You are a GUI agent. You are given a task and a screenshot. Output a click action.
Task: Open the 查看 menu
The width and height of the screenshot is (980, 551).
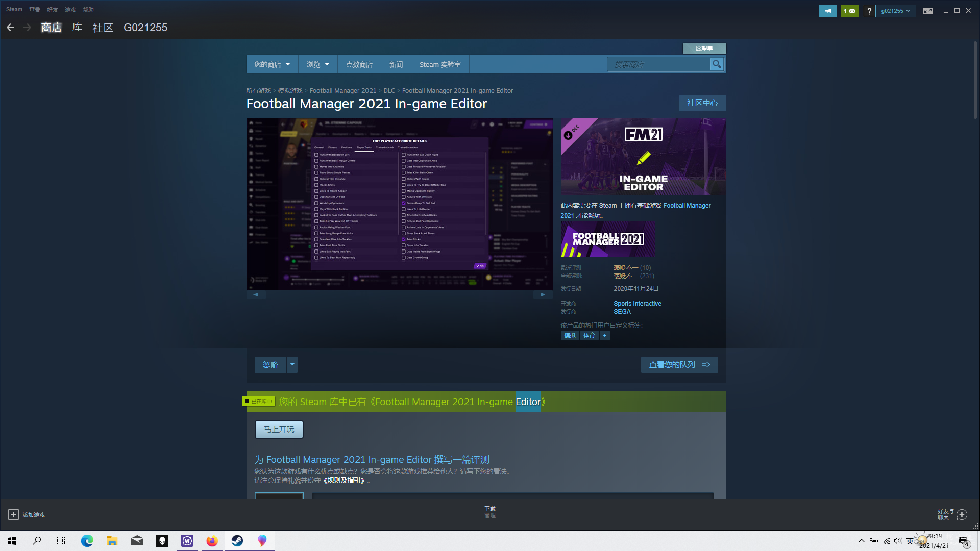(35, 10)
